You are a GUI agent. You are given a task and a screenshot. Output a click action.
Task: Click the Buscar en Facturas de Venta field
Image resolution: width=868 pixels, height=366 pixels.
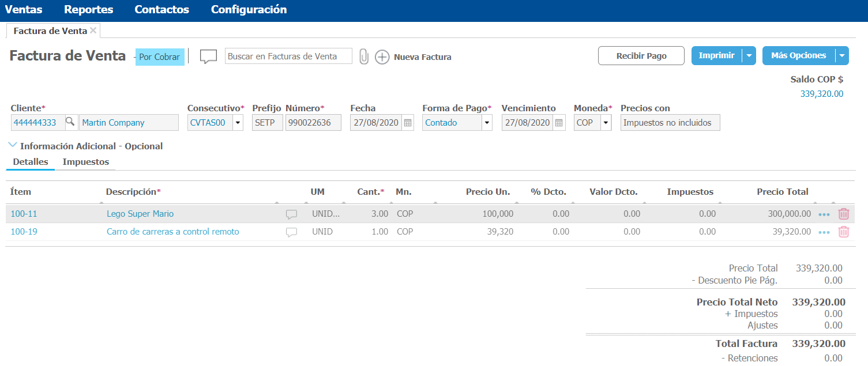288,56
